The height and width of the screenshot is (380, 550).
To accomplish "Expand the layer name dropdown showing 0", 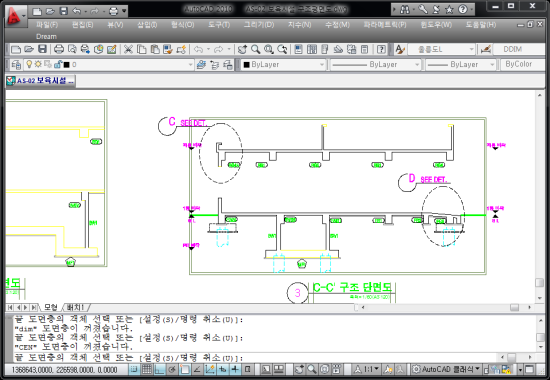I will click(x=190, y=65).
